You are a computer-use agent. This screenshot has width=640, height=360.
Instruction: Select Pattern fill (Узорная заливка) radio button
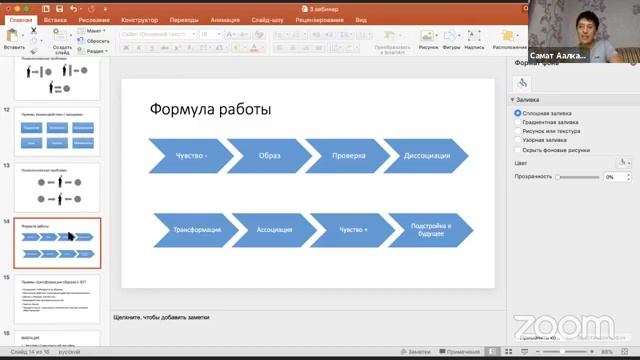click(x=518, y=140)
